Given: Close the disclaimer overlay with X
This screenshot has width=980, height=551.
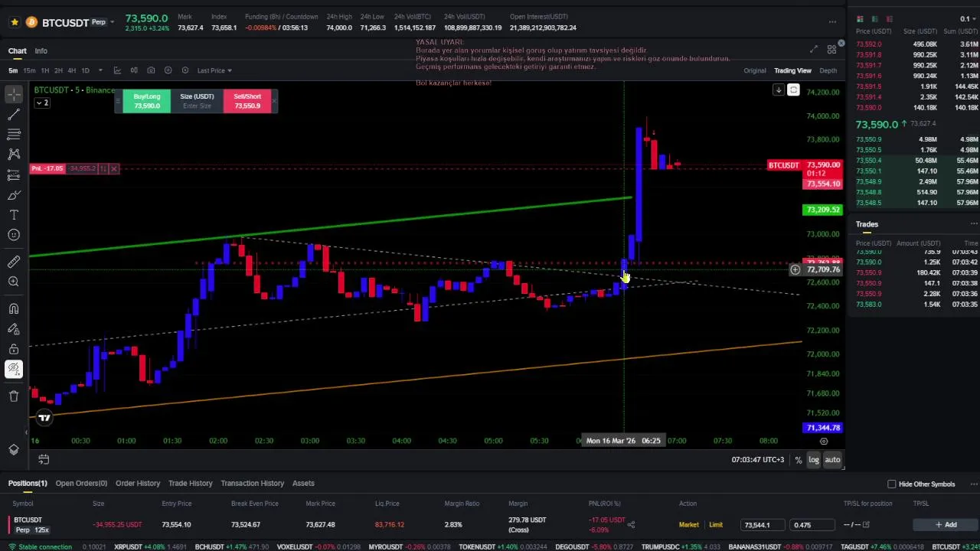Looking at the screenshot, I should tap(841, 44).
